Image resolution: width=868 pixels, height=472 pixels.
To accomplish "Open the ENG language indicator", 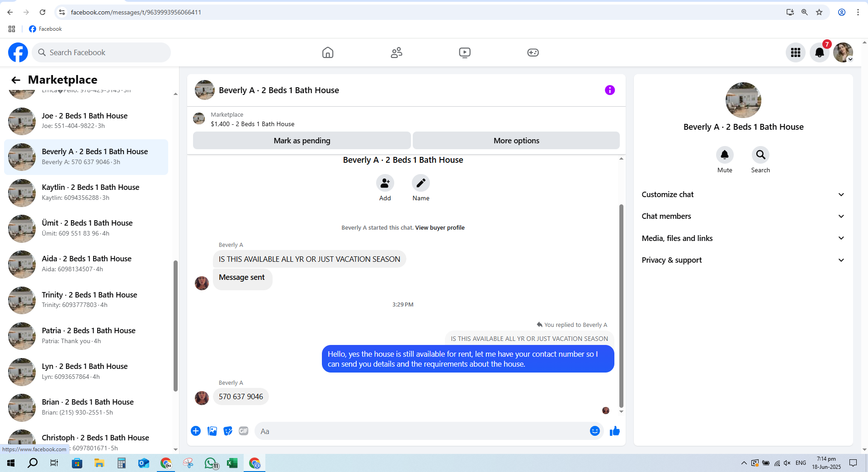I will point(801,463).
